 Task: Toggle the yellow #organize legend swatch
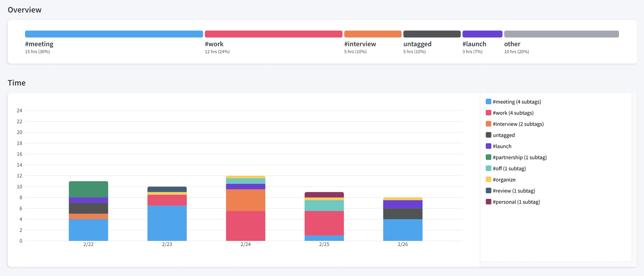(488, 179)
